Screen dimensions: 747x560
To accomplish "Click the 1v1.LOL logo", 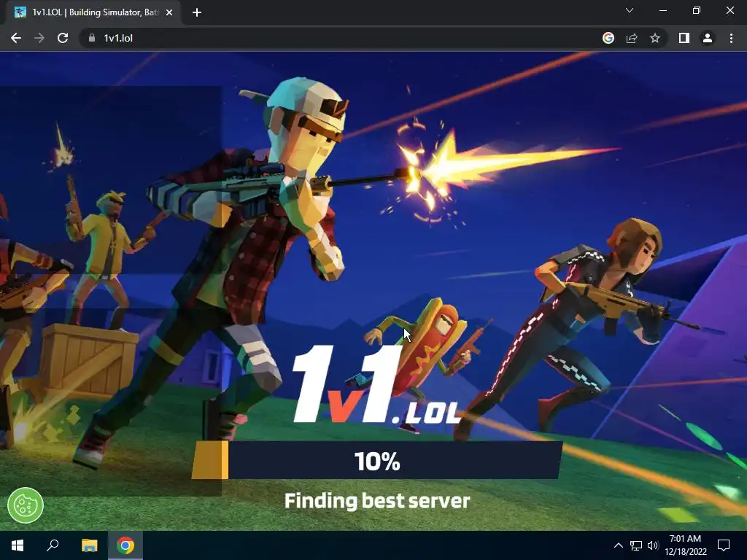I will coord(376,384).
